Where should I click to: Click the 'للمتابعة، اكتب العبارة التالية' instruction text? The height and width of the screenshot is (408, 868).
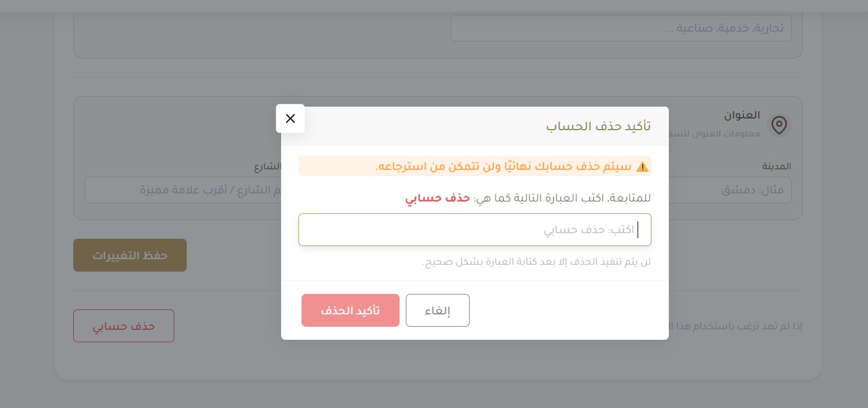(x=563, y=198)
